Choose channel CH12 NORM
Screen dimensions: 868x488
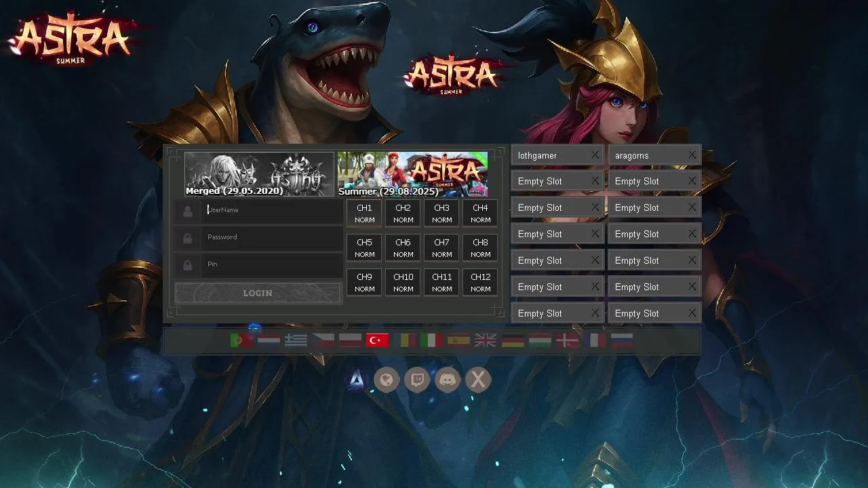coord(480,282)
